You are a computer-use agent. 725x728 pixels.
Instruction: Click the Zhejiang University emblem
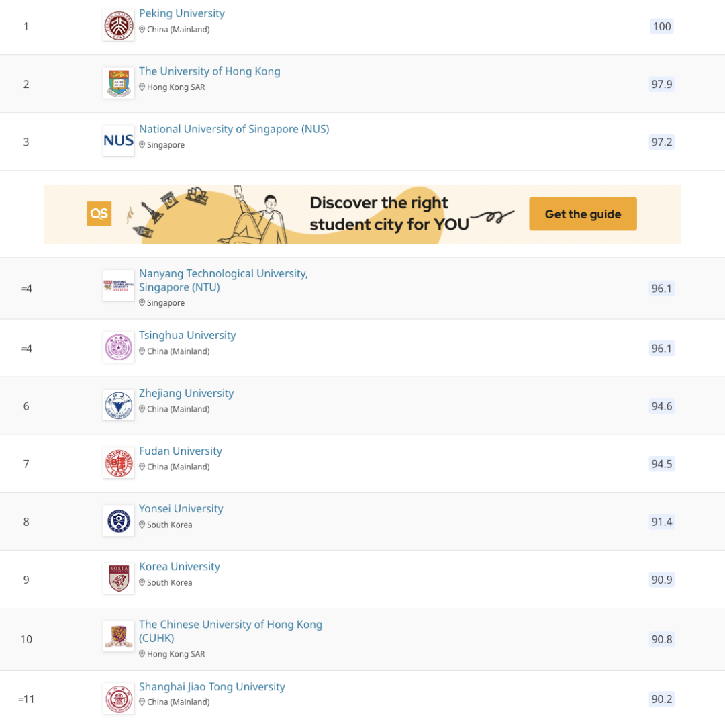(x=118, y=405)
